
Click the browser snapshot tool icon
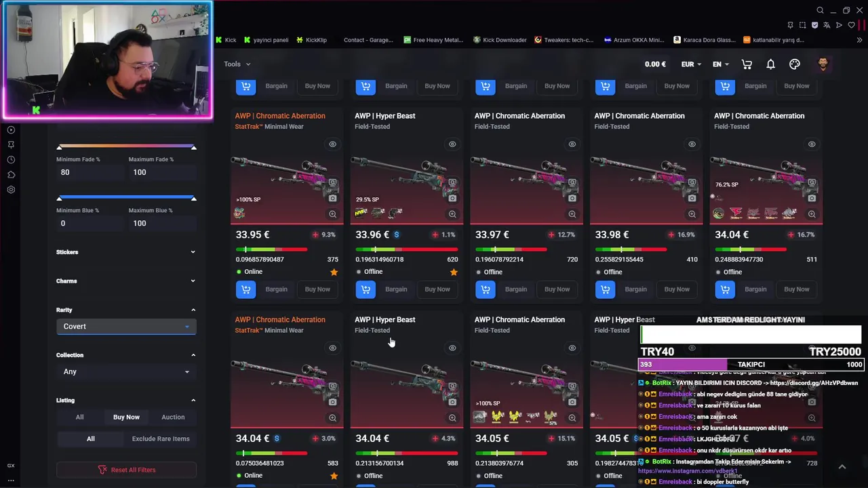(802, 25)
